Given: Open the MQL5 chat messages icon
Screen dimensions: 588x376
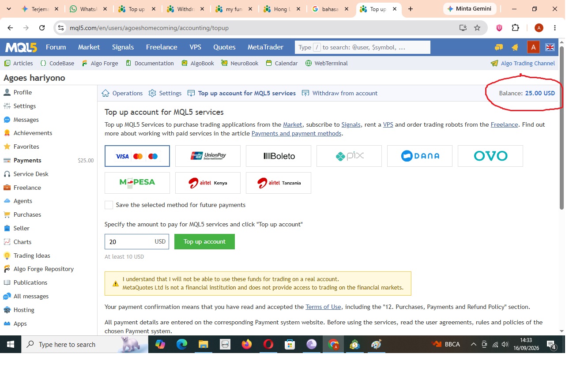Looking at the screenshot, I should click(x=499, y=47).
